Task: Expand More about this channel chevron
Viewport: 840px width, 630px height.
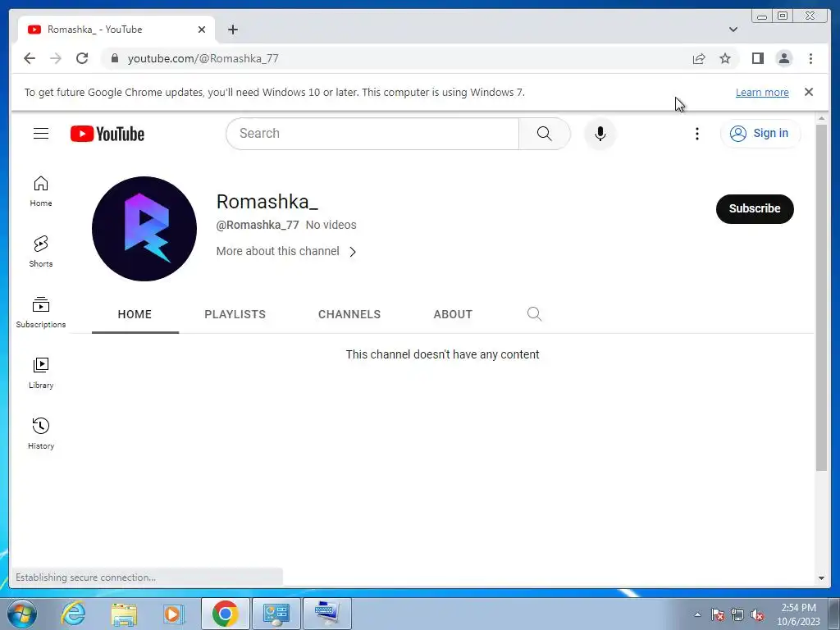Action: 353,252
